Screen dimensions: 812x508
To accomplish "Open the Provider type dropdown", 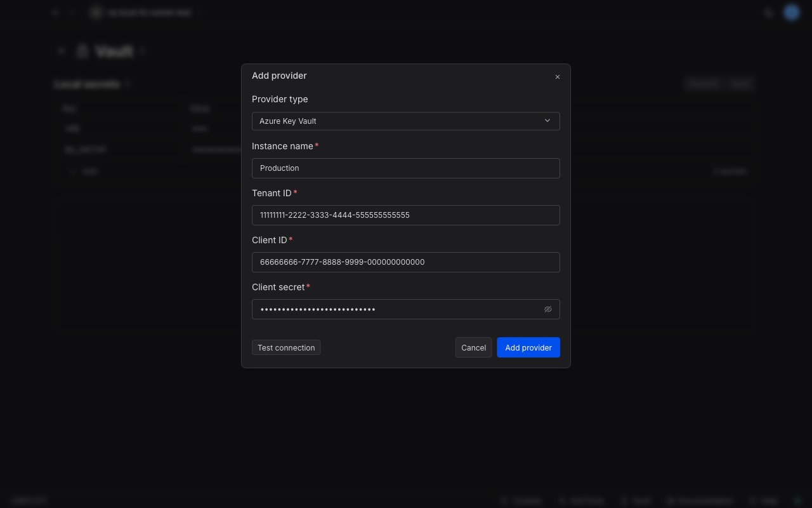I will point(406,121).
